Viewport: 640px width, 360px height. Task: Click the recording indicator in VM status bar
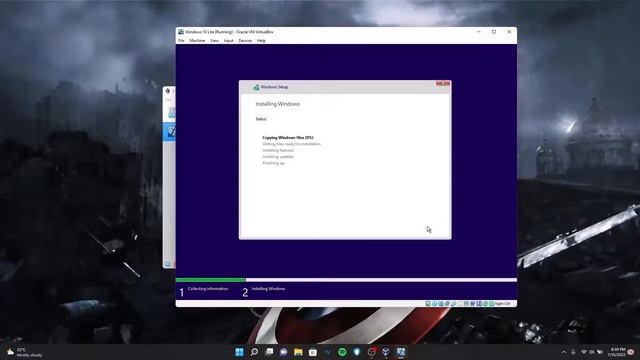(x=472, y=304)
